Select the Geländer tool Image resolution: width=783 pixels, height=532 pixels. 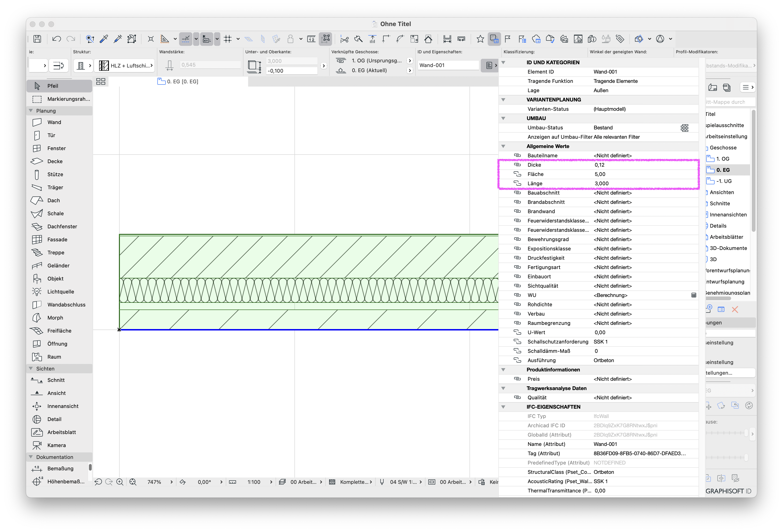pyautogui.click(x=59, y=266)
